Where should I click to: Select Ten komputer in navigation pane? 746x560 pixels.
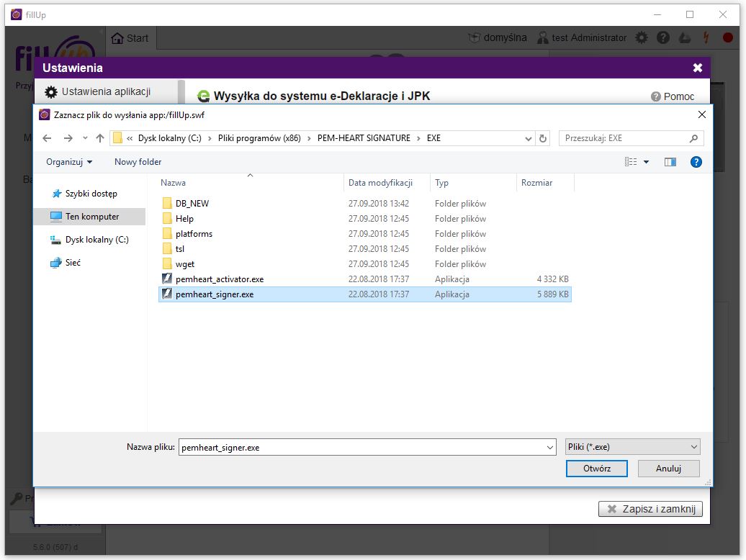pyautogui.click(x=89, y=217)
